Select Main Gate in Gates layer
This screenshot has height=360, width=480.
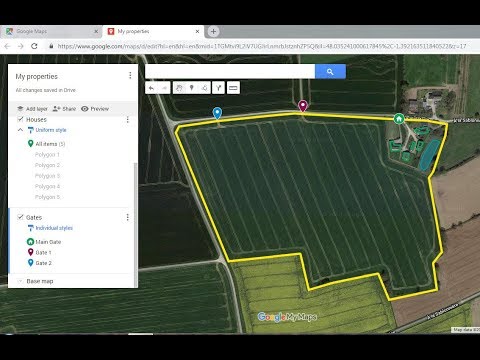coord(48,242)
